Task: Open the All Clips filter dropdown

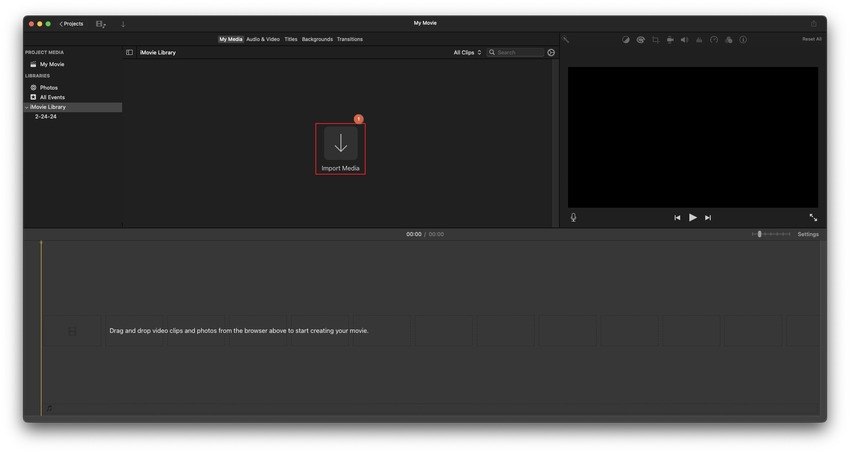Action: [467, 52]
